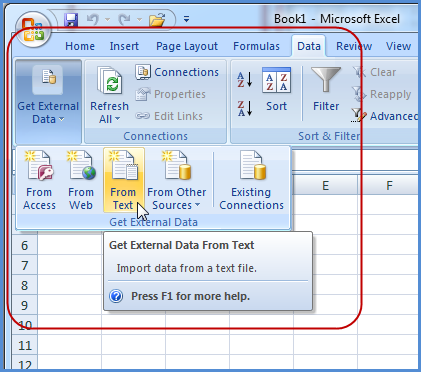Clear the current filter
Screen dimensions: 421x372
pyautogui.click(x=374, y=72)
